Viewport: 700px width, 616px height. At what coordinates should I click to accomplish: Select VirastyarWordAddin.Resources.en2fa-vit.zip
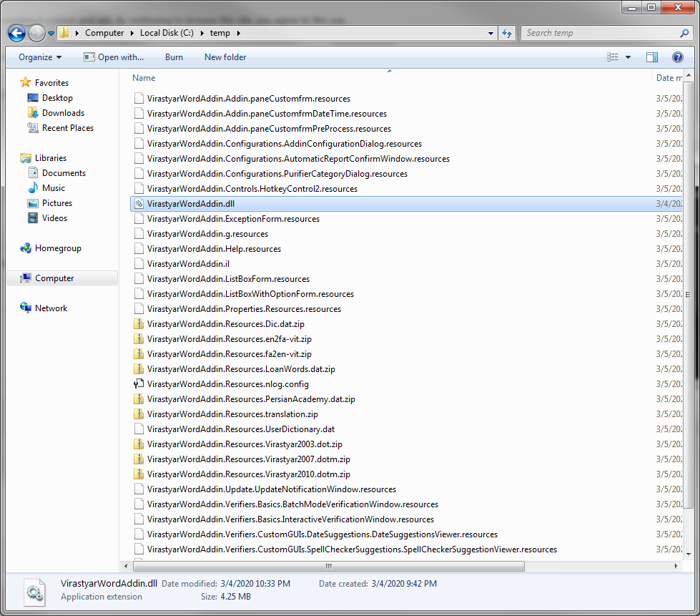click(x=229, y=339)
